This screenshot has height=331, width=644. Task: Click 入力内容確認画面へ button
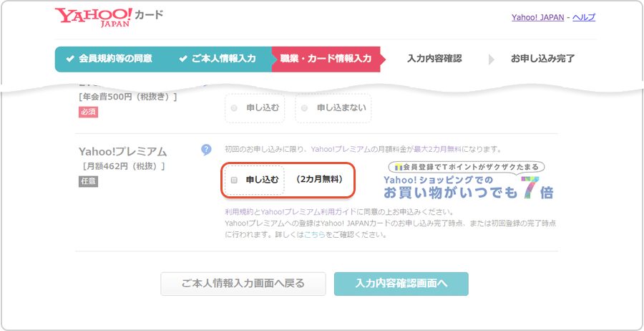point(401,284)
